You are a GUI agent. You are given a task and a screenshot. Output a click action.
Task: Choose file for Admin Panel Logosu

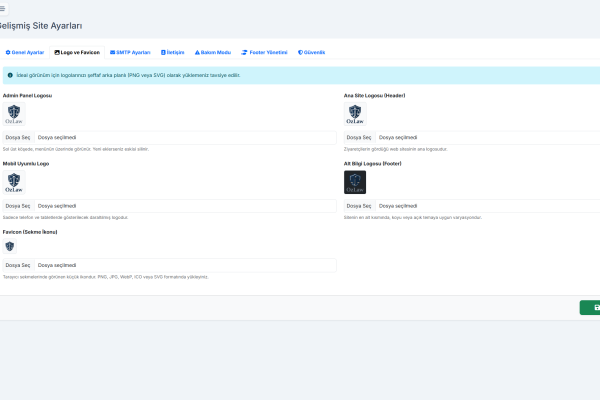pos(18,137)
